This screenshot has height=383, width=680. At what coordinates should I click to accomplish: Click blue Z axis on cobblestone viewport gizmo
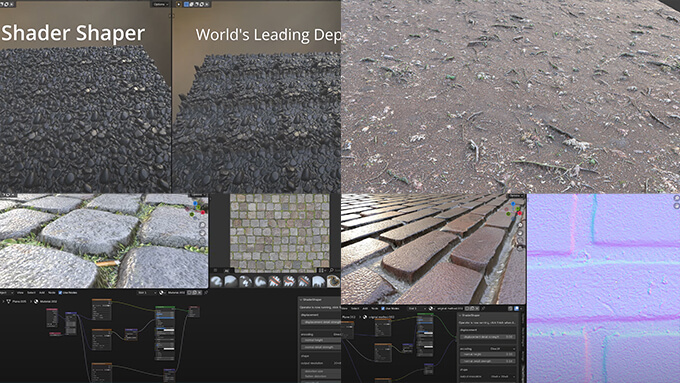(195, 203)
